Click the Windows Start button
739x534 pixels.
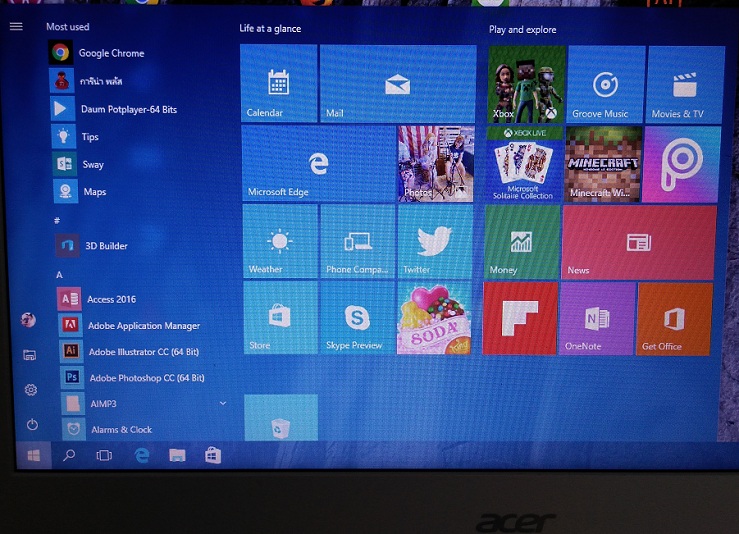(x=33, y=455)
